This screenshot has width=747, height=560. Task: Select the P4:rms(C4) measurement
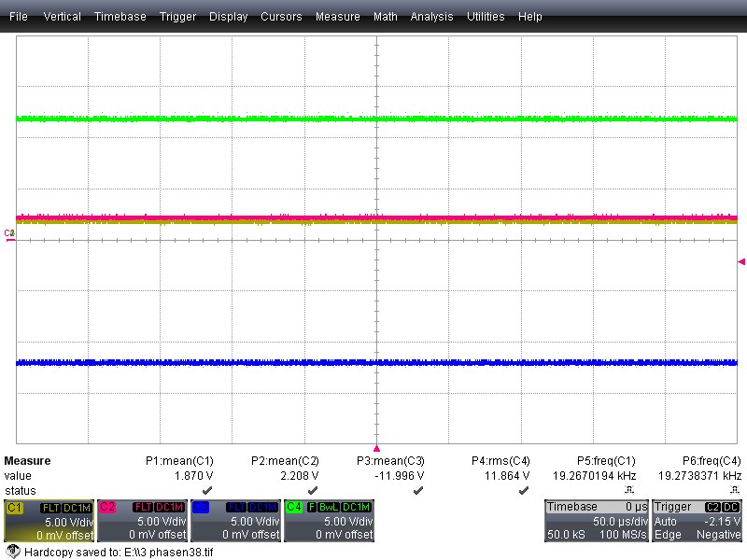pos(500,461)
